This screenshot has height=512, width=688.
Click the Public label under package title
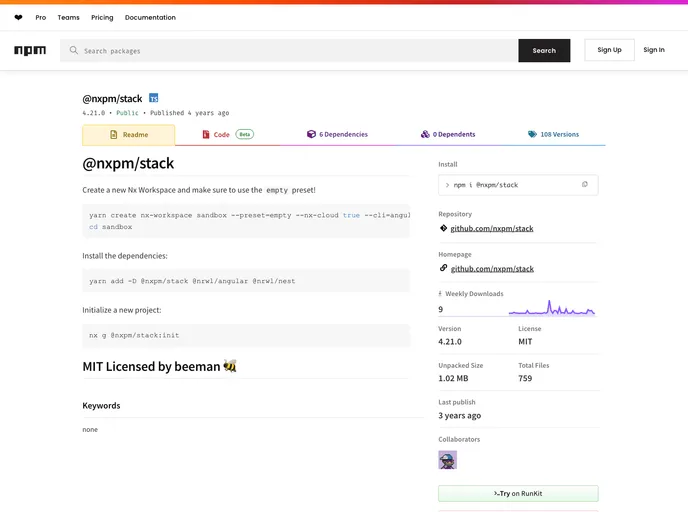coord(127,113)
